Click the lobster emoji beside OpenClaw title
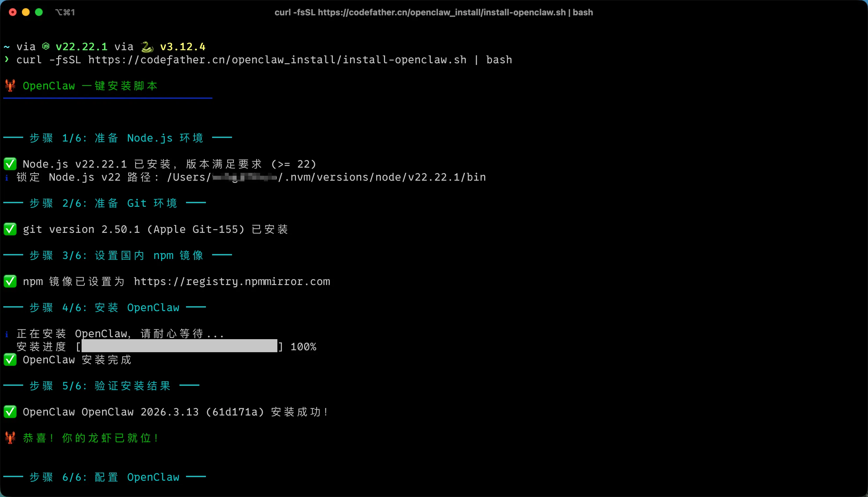 (x=10, y=85)
